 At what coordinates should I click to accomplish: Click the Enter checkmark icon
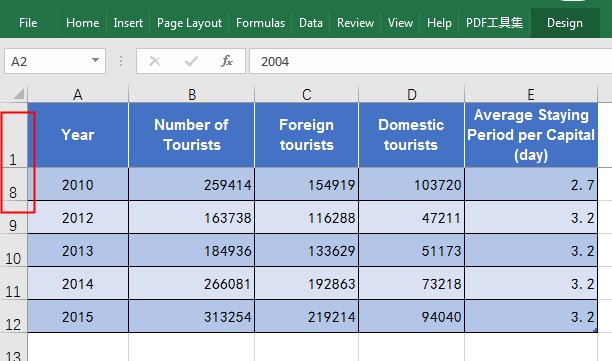click(191, 61)
